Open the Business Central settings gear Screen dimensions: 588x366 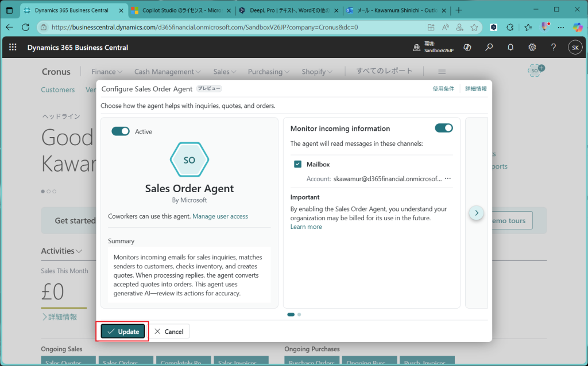(x=532, y=47)
